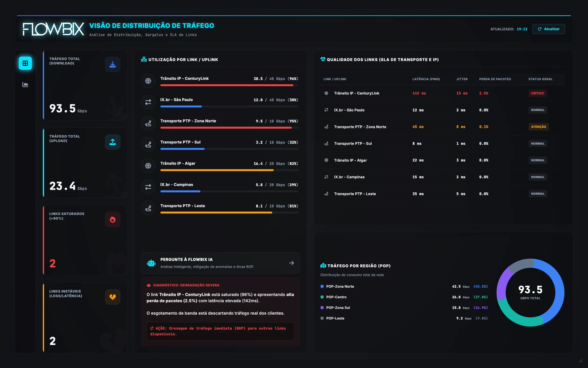The image size is (588, 368).
Task: Click the Status Geral column header
Action: click(540, 79)
